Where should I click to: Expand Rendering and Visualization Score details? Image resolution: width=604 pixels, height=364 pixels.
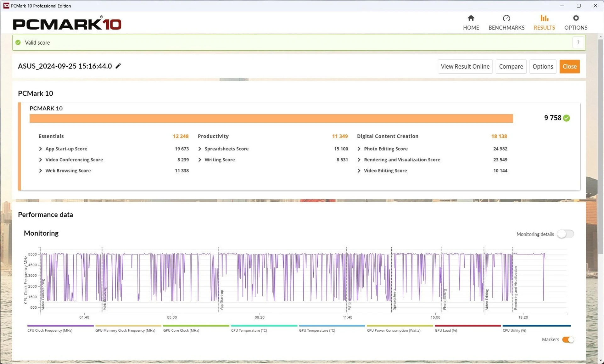(359, 160)
